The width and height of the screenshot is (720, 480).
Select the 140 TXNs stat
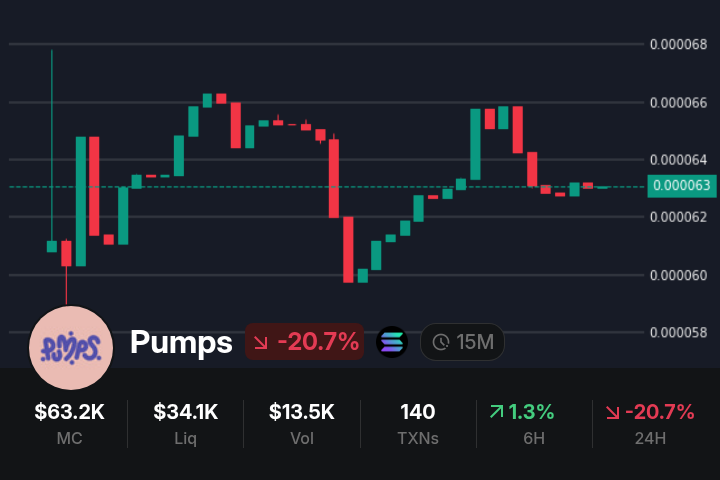click(417, 422)
